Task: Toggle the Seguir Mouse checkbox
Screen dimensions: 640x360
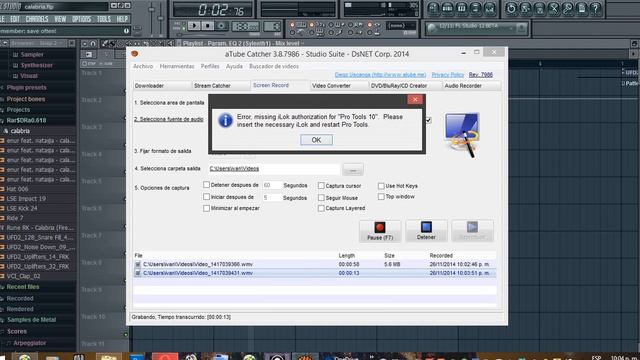Action: 321,198
